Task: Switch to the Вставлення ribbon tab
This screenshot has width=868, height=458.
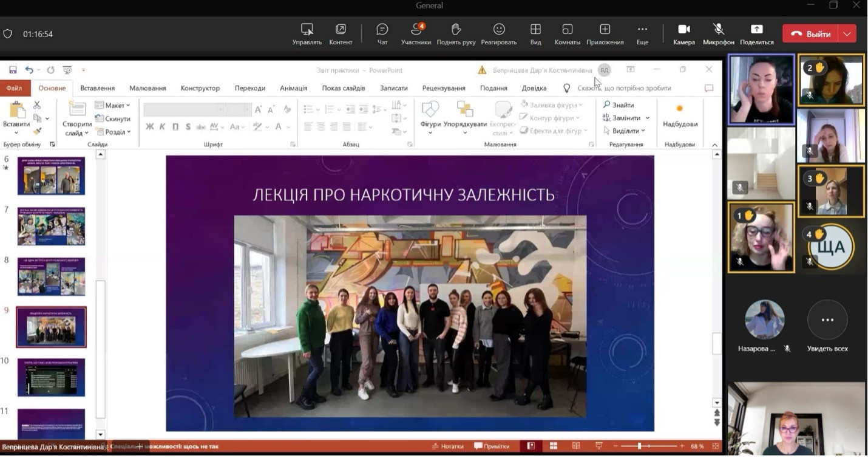Action: point(97,88)
